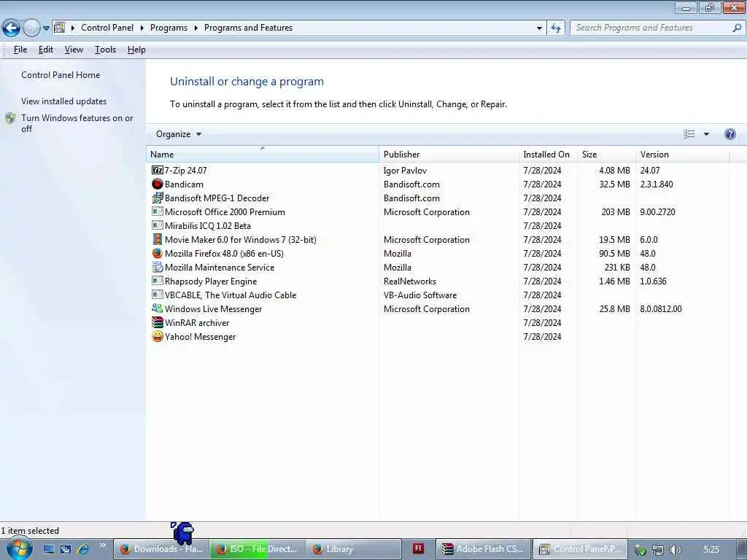Expand the arrow after Control Panel breadcrumb
Screen dimensions: 747x560
[142, 28]
